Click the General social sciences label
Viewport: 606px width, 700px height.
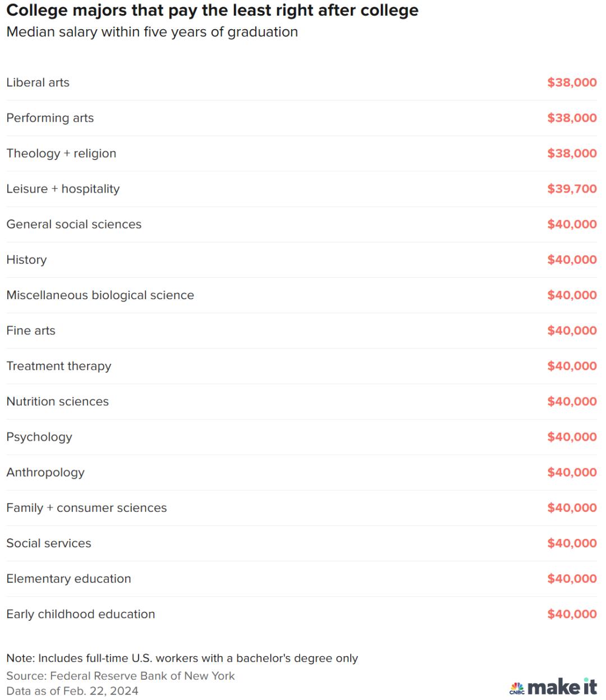(74, 224)
